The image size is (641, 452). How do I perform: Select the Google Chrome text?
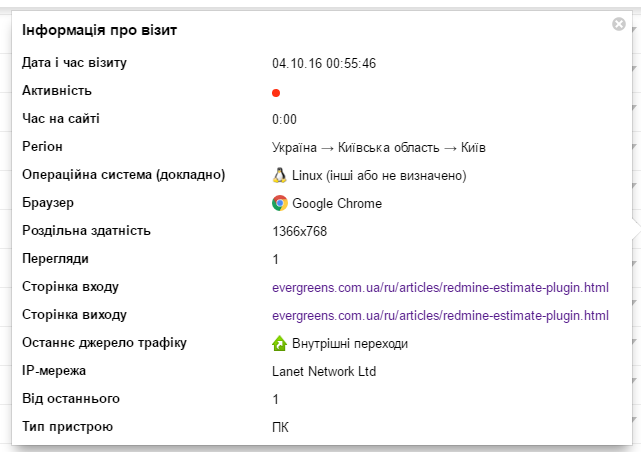click(x=337, y=204)
